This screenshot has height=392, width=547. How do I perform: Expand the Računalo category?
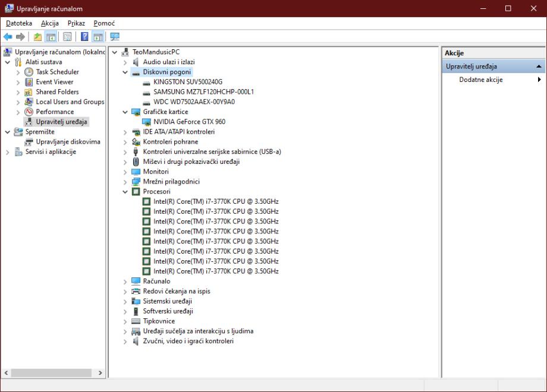click(125, 282)
